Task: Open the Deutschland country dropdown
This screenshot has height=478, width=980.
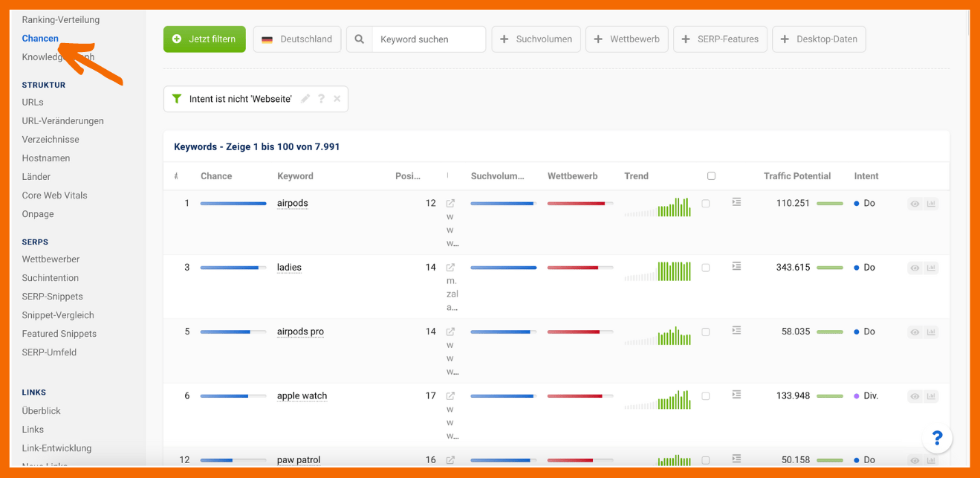Action: [x=297, y=39]
